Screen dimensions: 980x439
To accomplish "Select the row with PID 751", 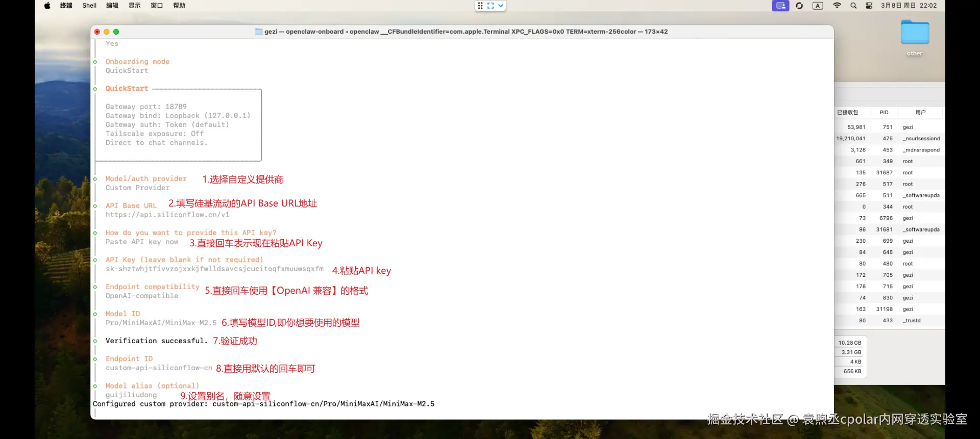I will coord(889,127).
